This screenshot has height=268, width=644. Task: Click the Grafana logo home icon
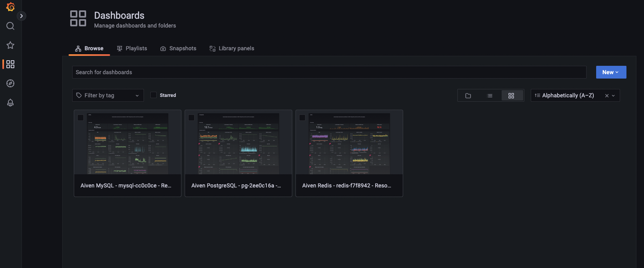click(11, 7)
